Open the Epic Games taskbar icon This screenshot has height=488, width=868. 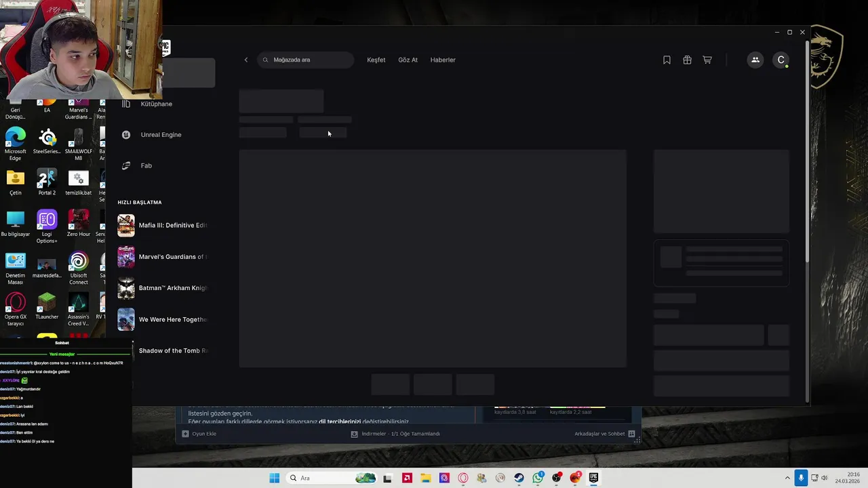click(x=593, y=478)
